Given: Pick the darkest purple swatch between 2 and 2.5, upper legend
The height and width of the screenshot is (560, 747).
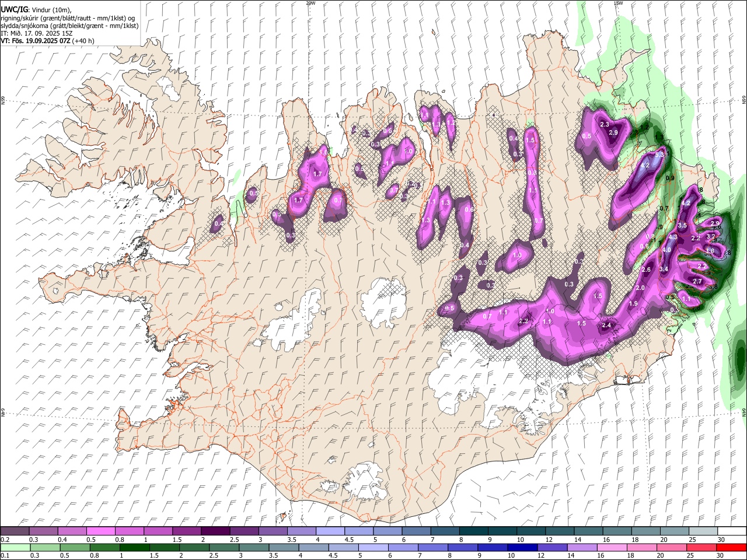Looking at the screenshot, I should coord(215,531).
